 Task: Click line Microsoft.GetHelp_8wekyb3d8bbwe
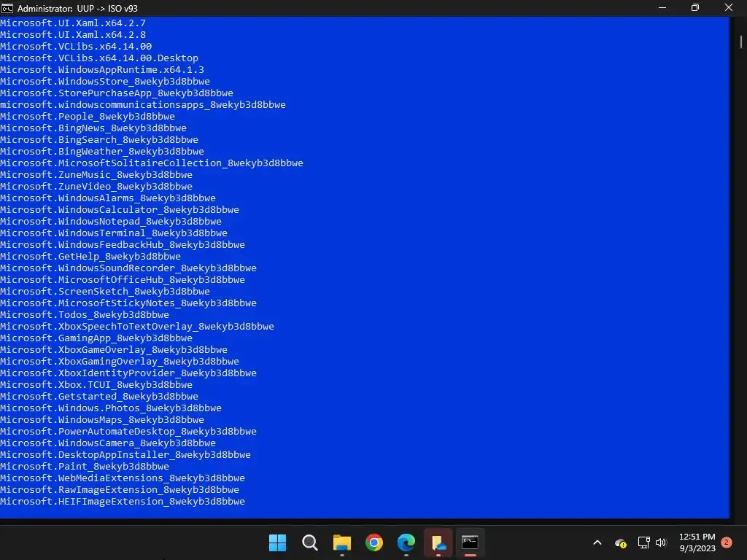pos(90,256)
